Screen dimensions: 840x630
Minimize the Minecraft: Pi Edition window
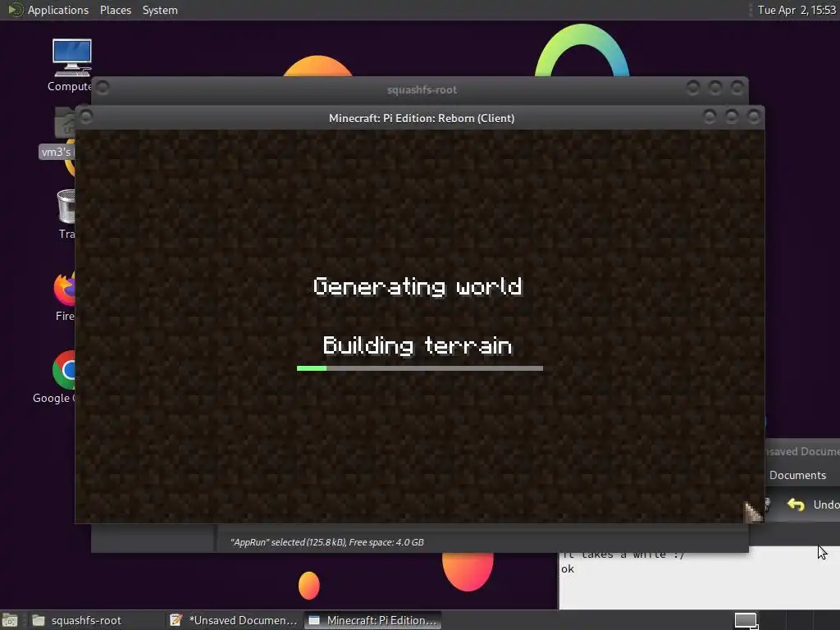tap(710, 116)
